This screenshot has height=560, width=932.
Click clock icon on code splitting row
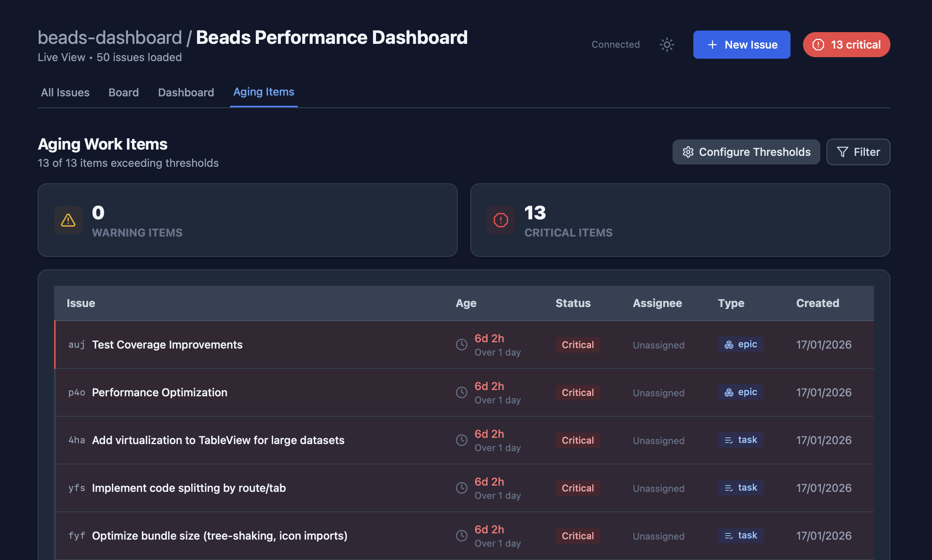coord(461,488)
